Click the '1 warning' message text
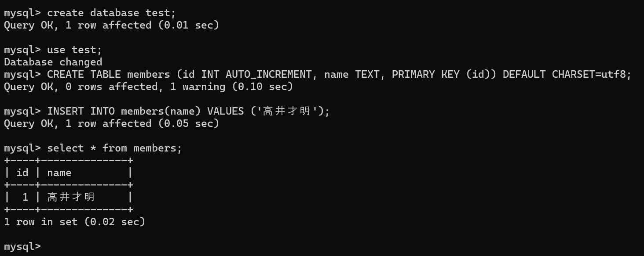The width and height of the screenshot is (644, 256). click(198, 87)
